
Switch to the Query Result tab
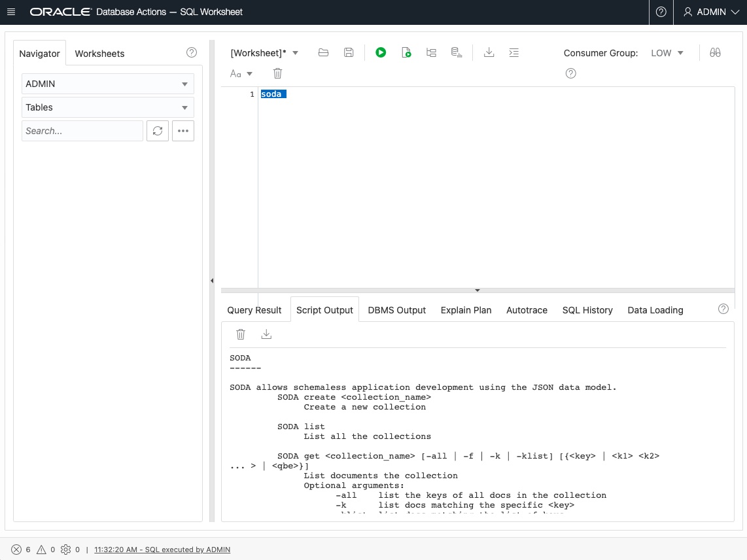(x=254, y=310)
